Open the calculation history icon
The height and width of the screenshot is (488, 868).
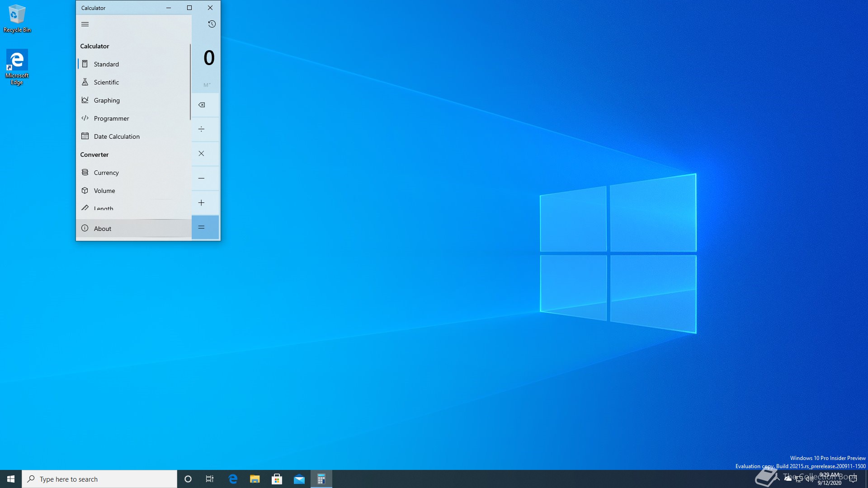[212, 24]
